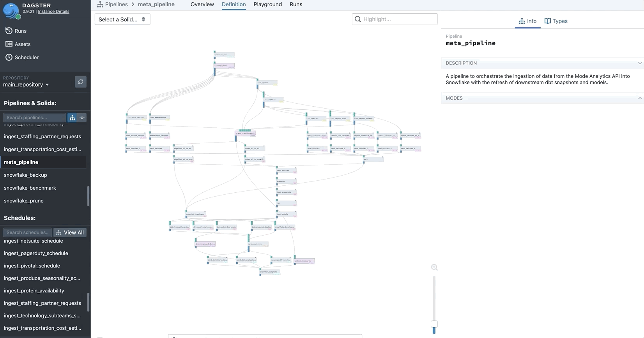Click the Highlight search magnifier icon

pos(357,19)
